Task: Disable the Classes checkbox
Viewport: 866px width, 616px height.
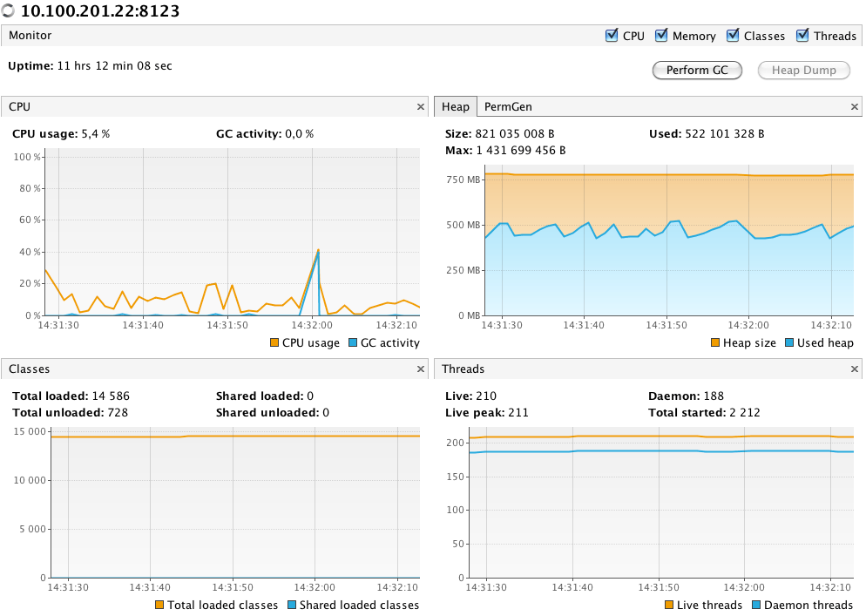Action: [x=733, y=36]
